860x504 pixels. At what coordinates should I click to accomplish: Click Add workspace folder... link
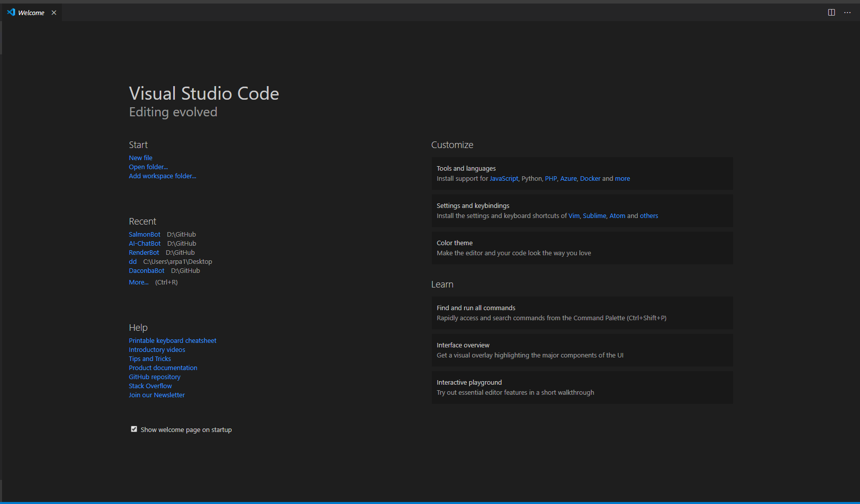pyautogui.click(x=162, y=176)
